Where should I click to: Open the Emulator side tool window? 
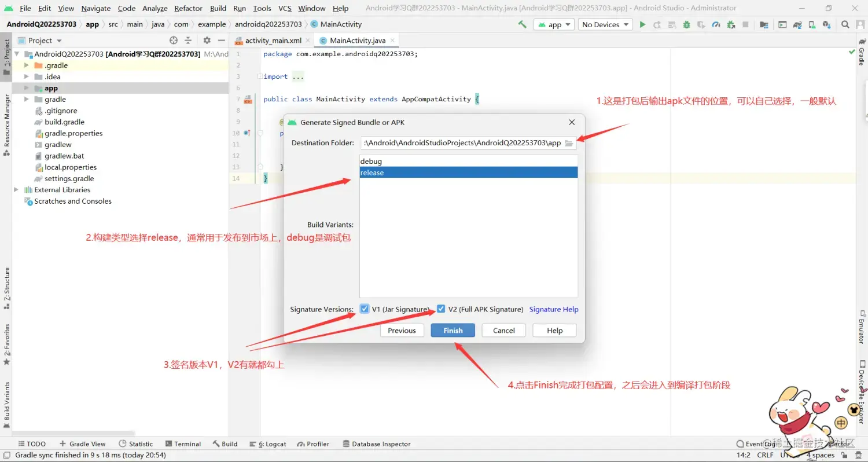(861, 327)
